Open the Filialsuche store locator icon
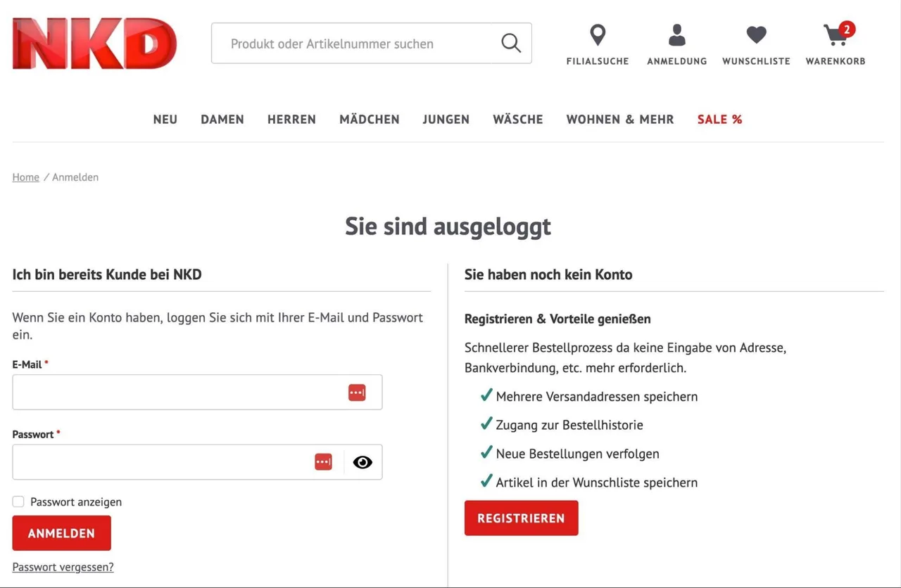This screenshot has width=901, height=588. (x=598, y=35)
